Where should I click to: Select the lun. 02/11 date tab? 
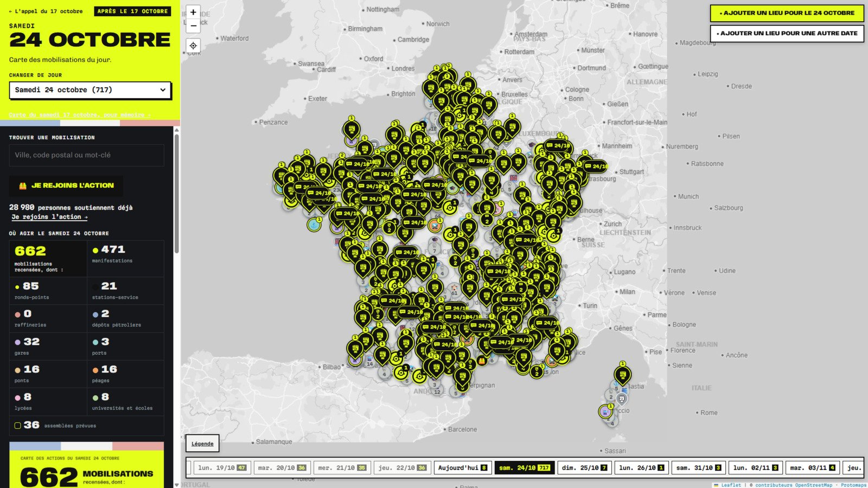pos(755,467)
